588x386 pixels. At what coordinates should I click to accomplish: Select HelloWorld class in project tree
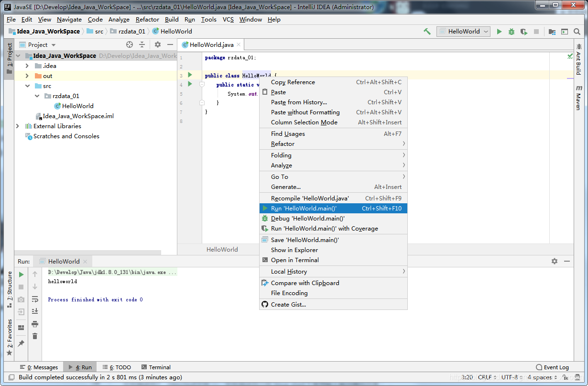pyautogui.click(x=74, y=106)
